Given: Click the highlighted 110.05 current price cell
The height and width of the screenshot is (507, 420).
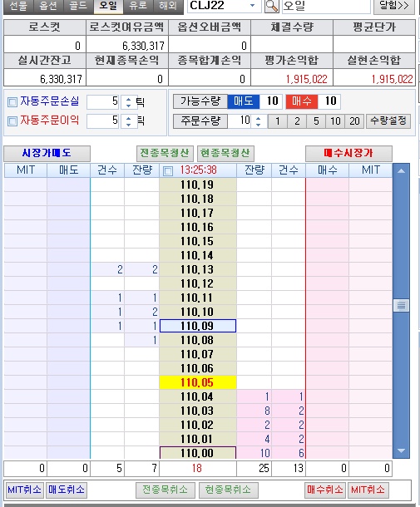Looking at the screenshot, I should pyautogui.click(x=198, y=382).
